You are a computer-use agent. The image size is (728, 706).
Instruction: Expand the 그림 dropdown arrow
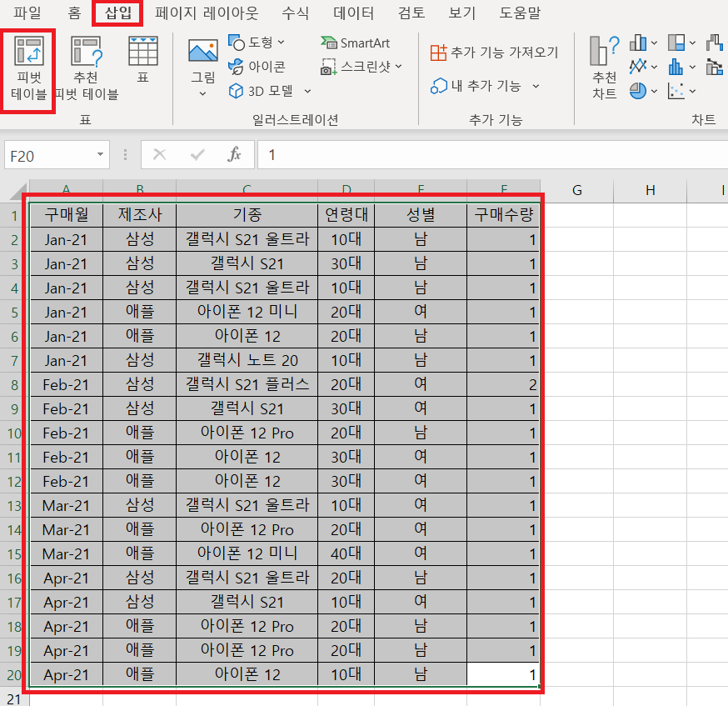tap(203, 94)
